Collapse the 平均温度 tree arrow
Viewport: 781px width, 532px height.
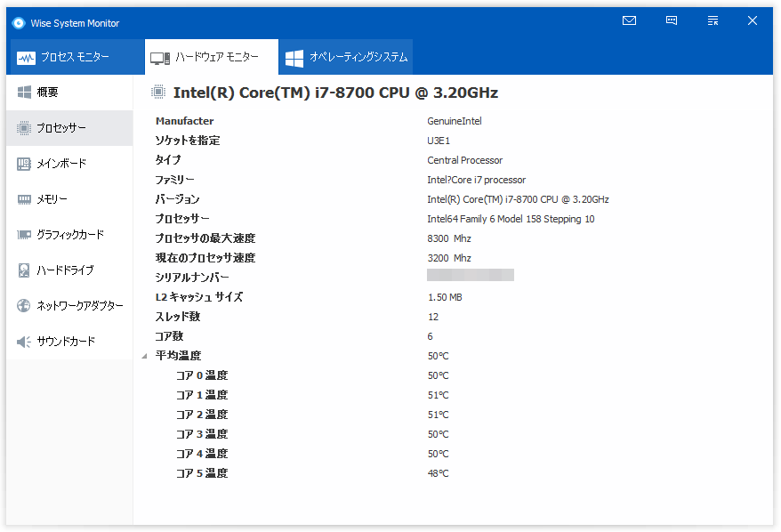pos(144,356)
